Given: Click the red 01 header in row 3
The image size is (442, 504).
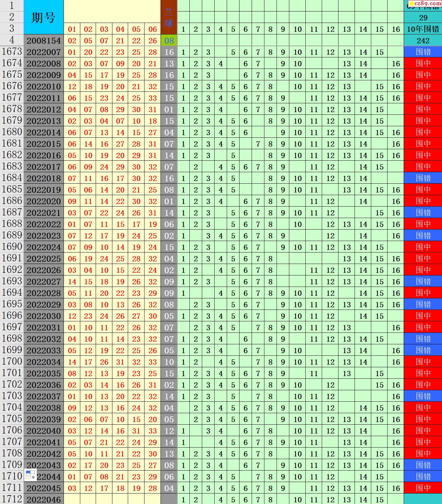Looking at the screenshot, I should pyautogui.click(x=72, y=29).
